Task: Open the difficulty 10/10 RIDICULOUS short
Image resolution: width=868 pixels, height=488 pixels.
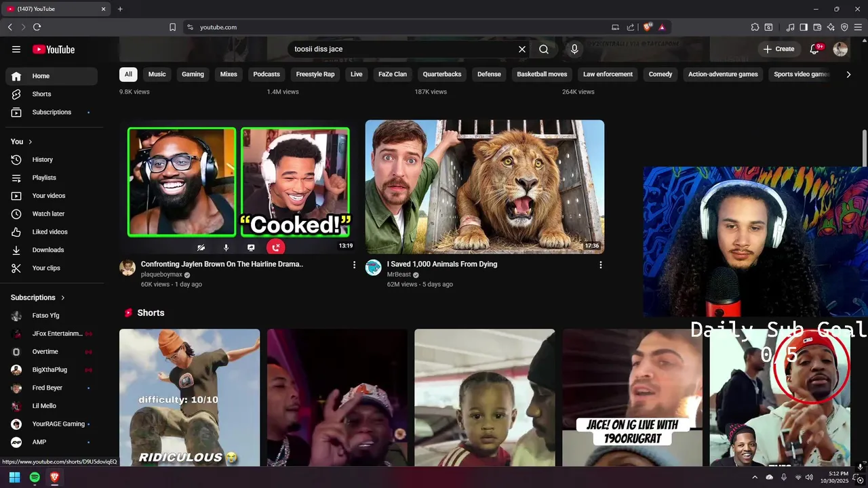Action: click(189, 398)
